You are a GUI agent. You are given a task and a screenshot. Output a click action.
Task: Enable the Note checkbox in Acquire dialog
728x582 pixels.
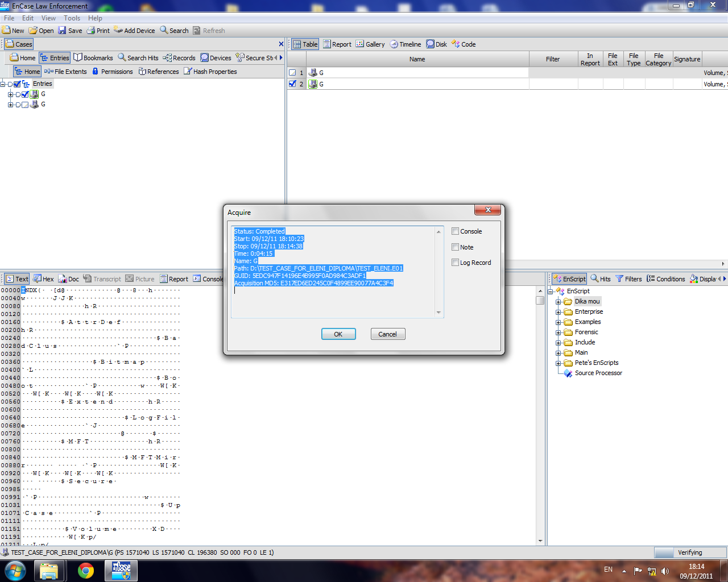click(x=456, y=247)
